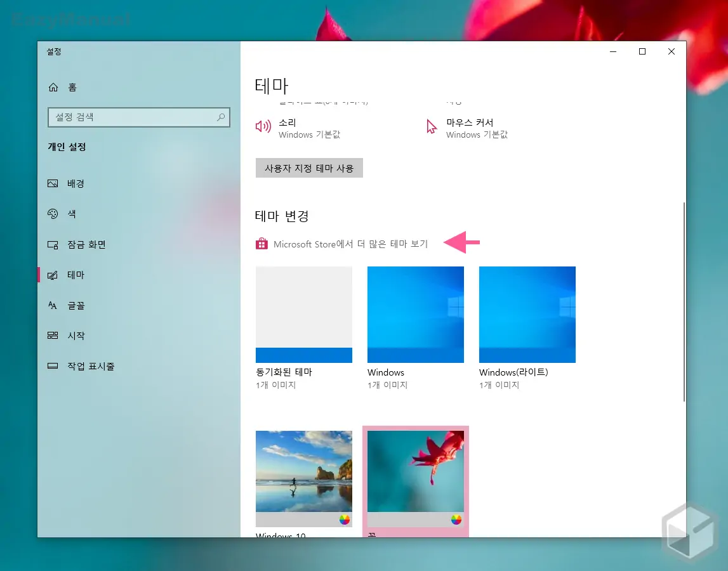Viewport: 728px width, 571px height.
Task: Select the 테마 themes sidebar icon
Action: click(54, 275)
